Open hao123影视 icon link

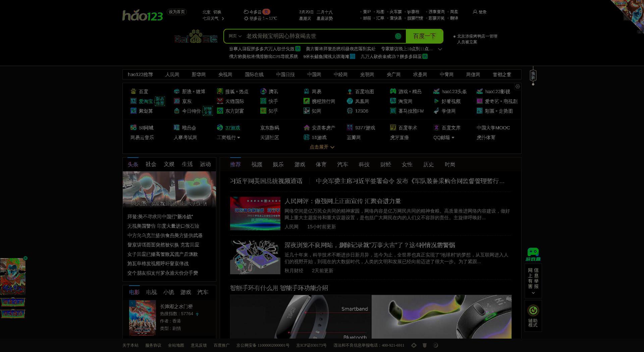(x=480, y=91)
